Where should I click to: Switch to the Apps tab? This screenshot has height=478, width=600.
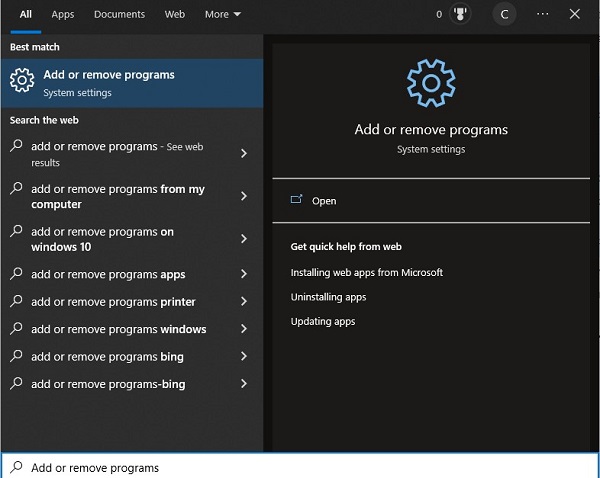tap(63, 15)
